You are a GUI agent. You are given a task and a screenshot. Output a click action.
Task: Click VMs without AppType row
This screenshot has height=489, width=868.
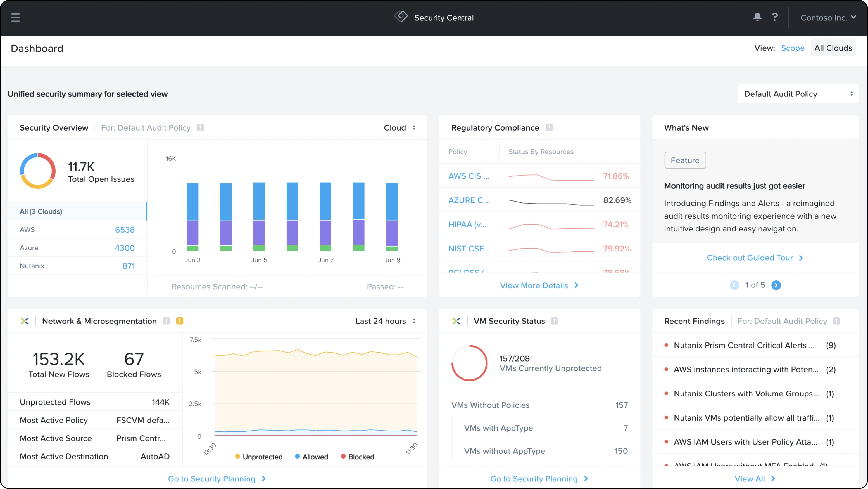pos(546,451)
